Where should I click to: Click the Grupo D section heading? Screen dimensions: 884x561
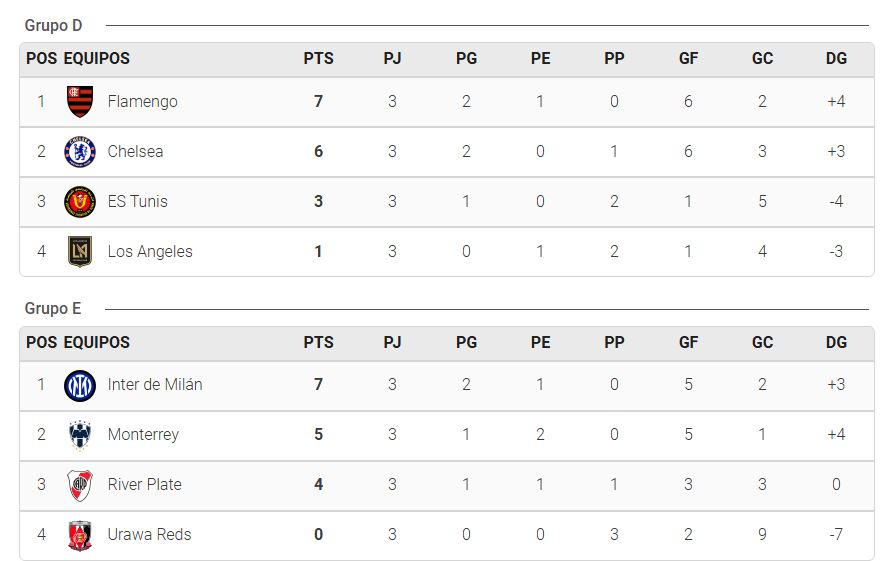54,26
